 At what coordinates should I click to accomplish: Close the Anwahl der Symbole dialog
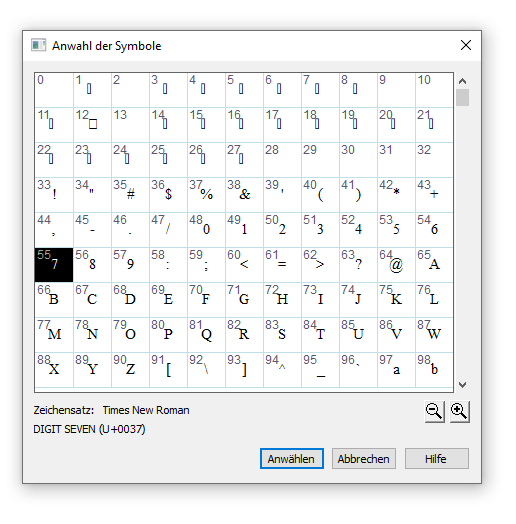pyautogui.click(x=466, y=45)
